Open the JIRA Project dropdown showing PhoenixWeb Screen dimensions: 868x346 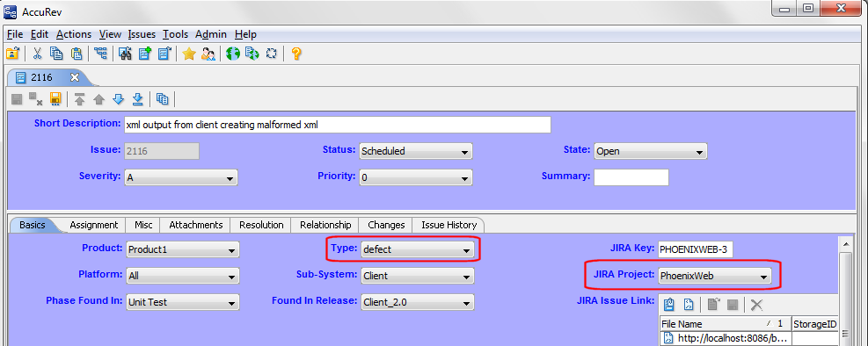(714, 276)
